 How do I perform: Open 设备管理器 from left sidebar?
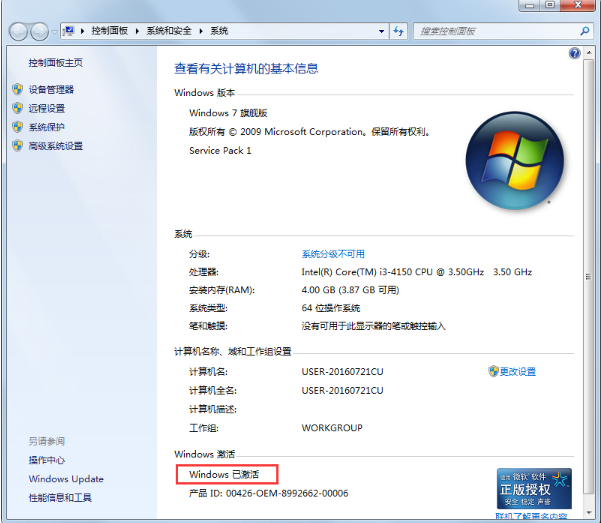pyautogui.click(x=50, y=89)
